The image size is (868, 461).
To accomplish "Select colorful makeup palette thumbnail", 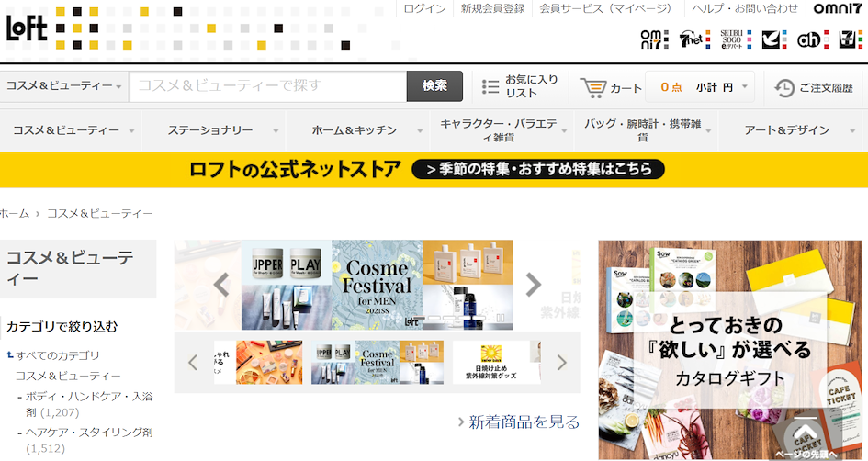I will click(269, 363).
